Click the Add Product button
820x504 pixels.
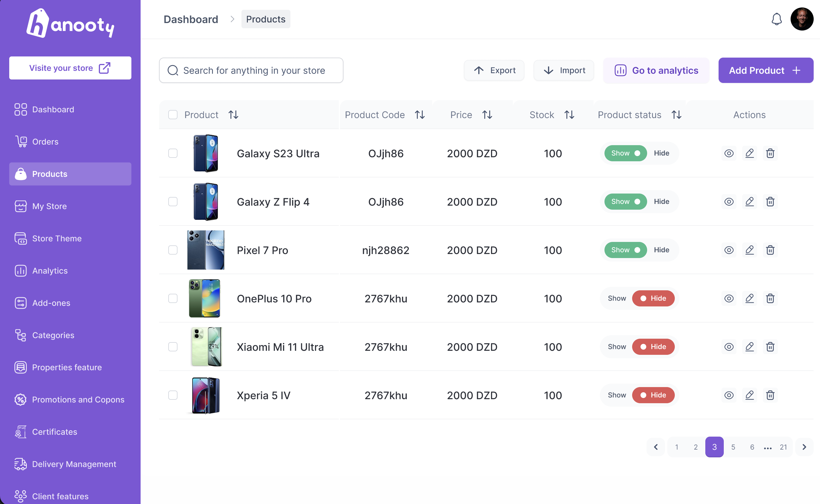[x=766, y=70]
